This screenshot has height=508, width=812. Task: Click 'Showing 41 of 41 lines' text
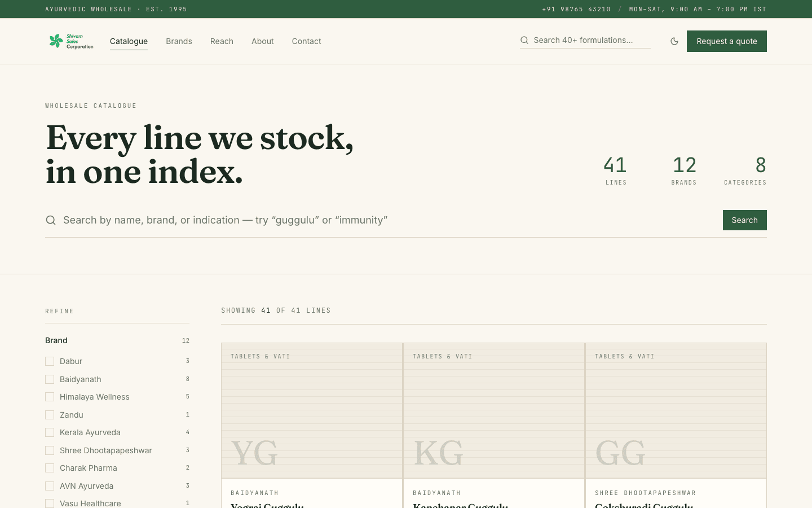[x=276, y=310]
